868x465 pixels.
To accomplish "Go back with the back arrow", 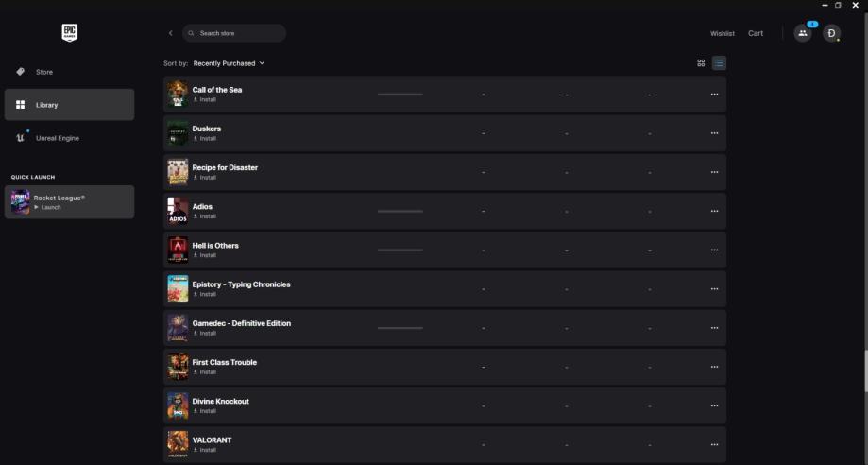I will click(170, 33).
